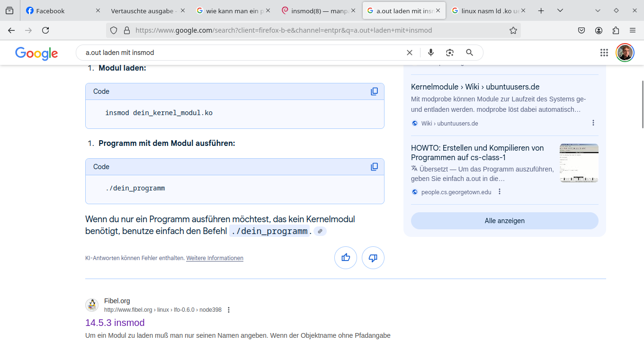Open the Firefox hamburger menu
Screen dimensions: 644x343
(x=633, y=30)
